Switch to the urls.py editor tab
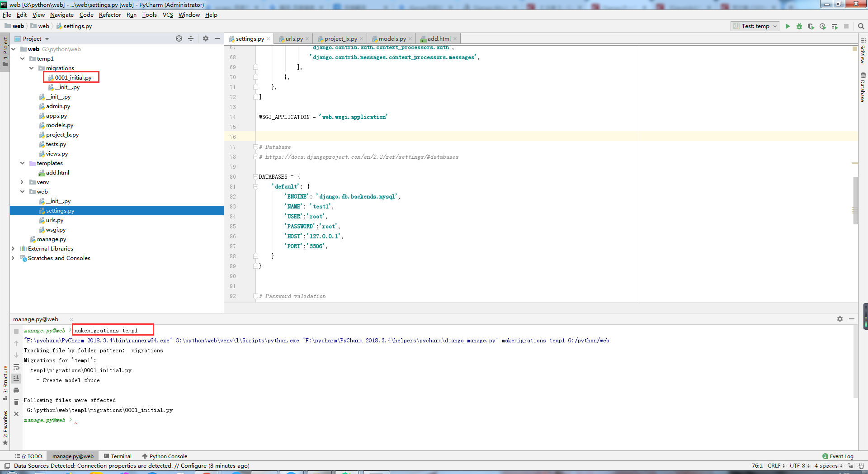The width and height of the screenshot is (868, 474). [294, 39]
